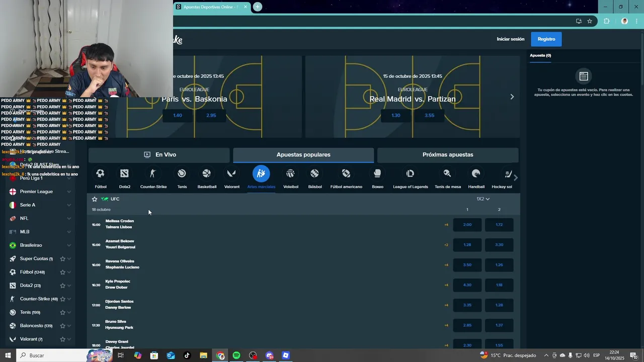Select the Tenis category icon
The image size is (644, 362).
tap(182, 173)
